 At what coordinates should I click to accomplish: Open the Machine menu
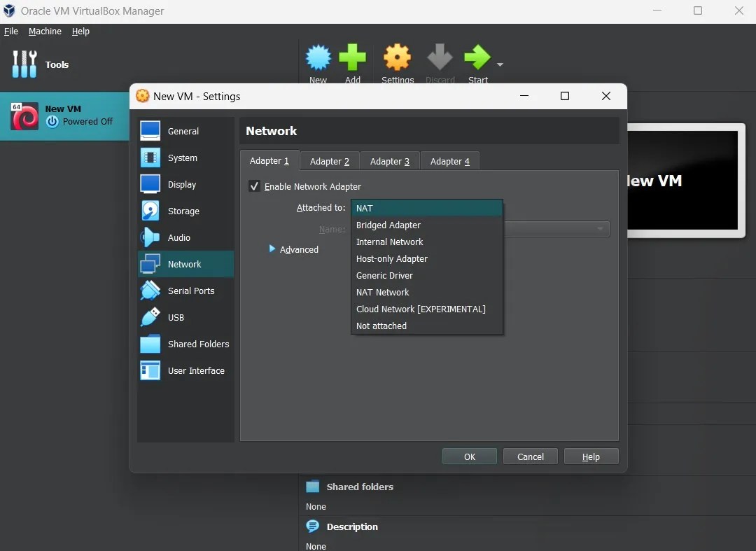(x=45, y=31)
